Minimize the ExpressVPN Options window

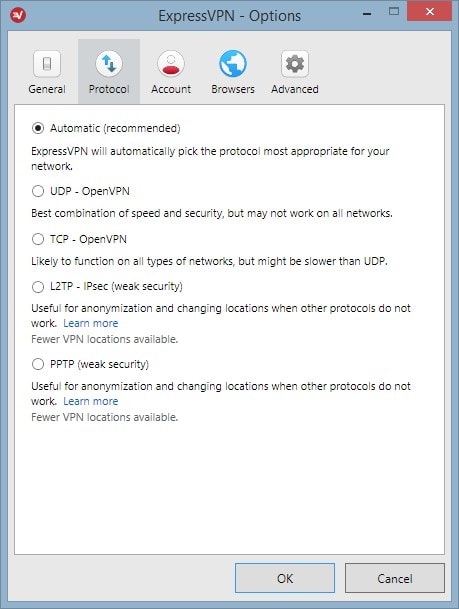(367, 14)
